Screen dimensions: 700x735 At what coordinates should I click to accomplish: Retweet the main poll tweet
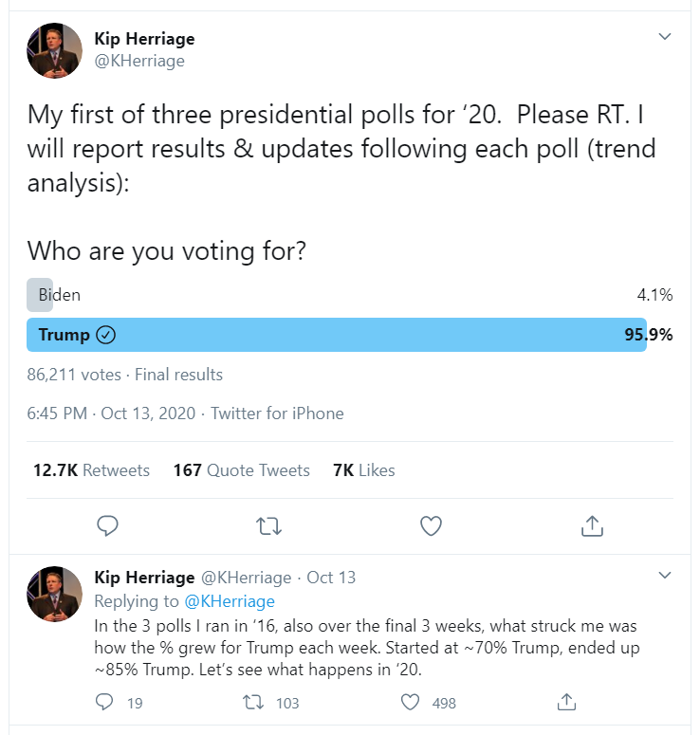[269, 524]
